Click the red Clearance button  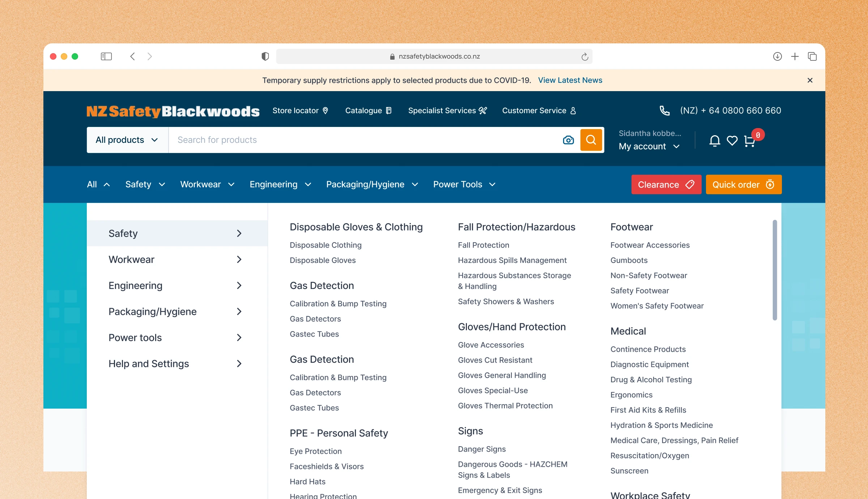[666, 184]
